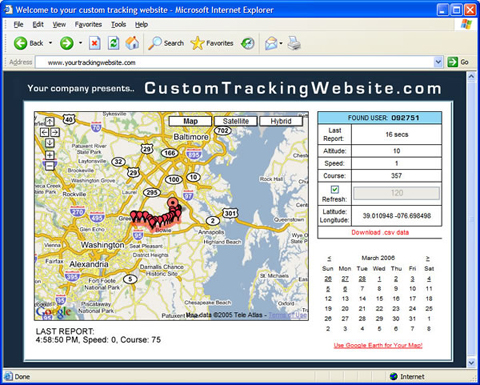The height and width of the screenshot is (385, 480).
Task: Click Use Google Earth for Your Map link
Action: [378, 345]
